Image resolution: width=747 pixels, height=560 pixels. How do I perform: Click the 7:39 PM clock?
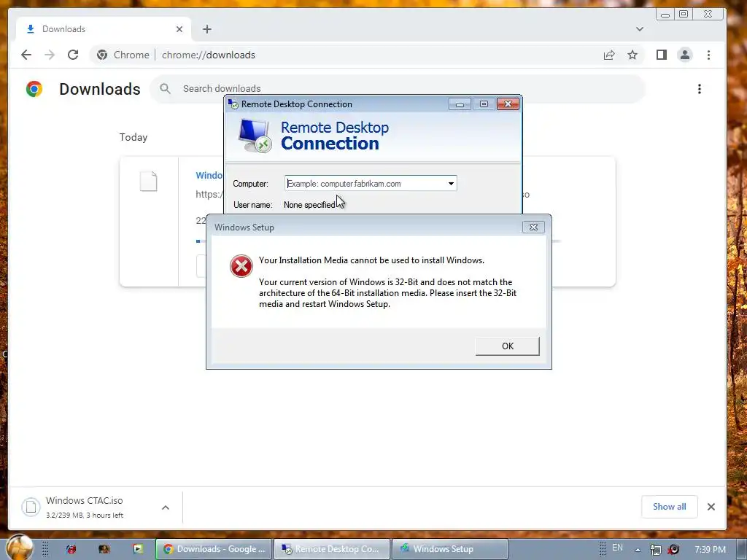coord(710,550)
